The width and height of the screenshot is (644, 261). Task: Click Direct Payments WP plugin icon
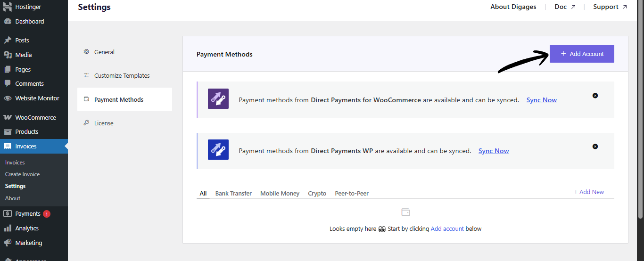tap(218, 149)
